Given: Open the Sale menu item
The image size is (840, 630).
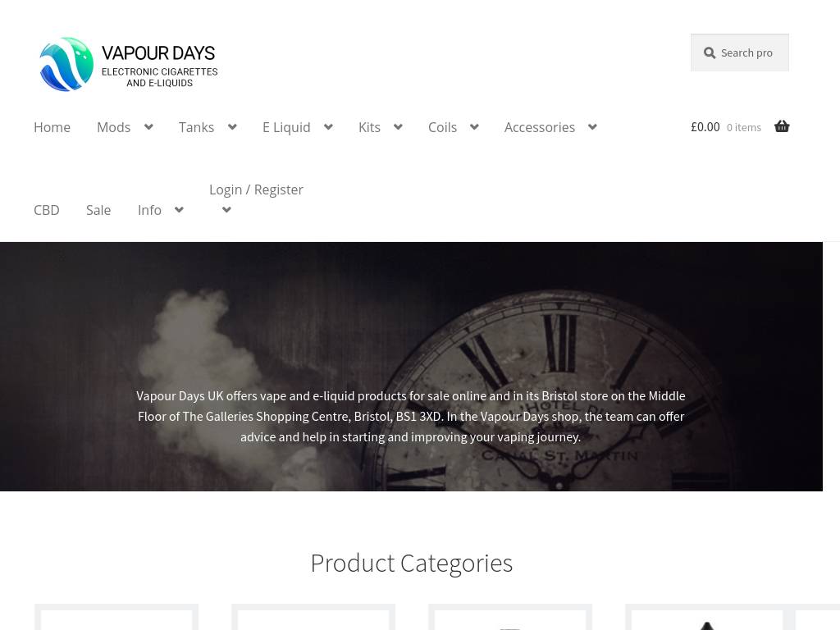Looking at the screenshot, I should 98,210.
